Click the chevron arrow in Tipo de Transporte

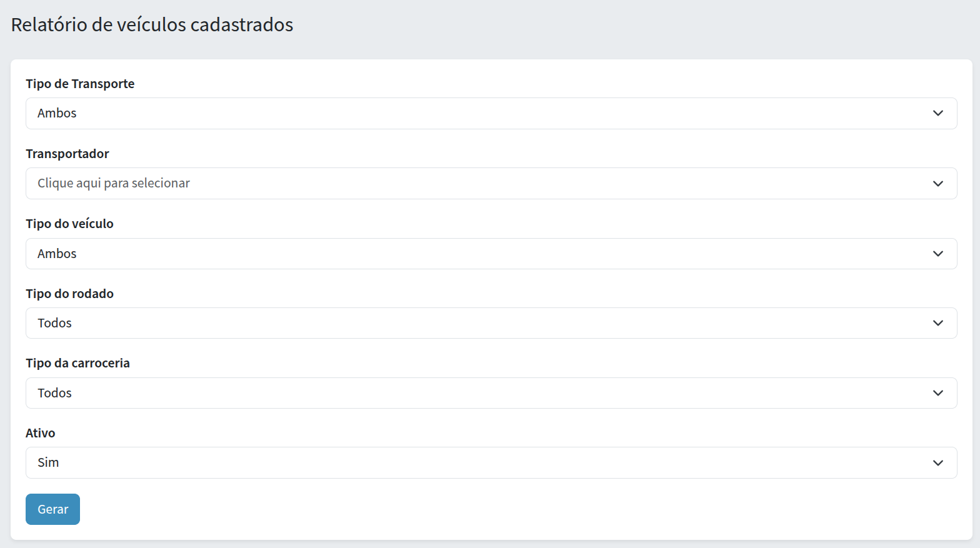(x=937, y=113)
